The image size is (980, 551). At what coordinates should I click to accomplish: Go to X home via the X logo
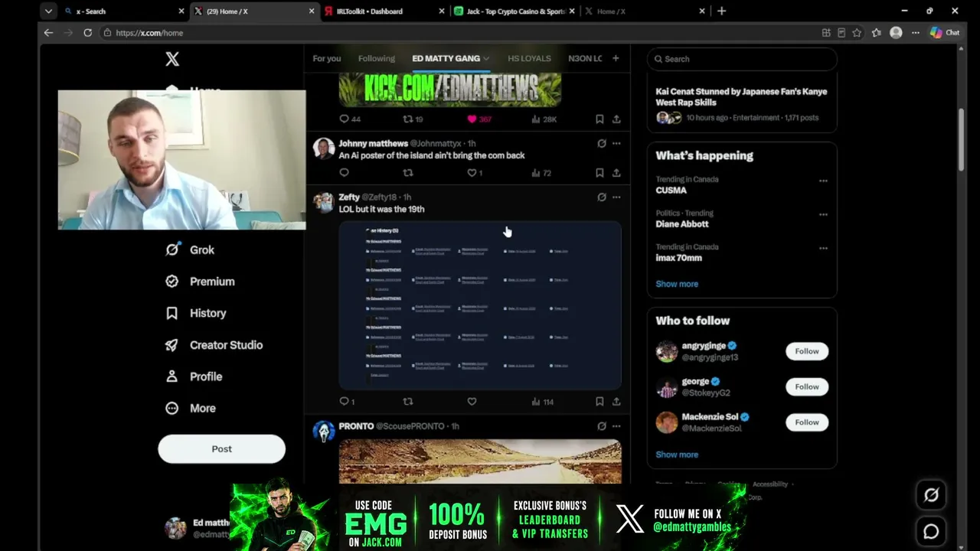[x=172, y=59]
